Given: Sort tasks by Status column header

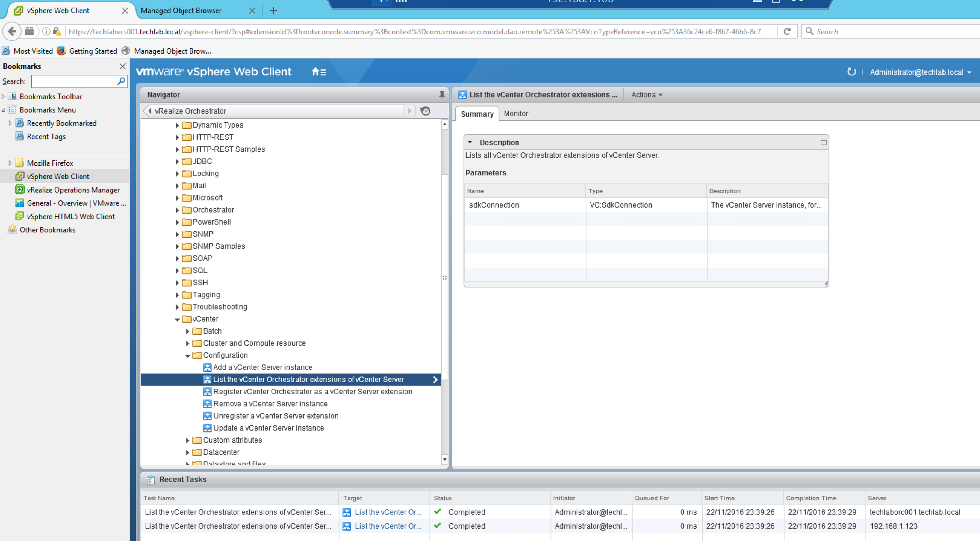Looking at the screenshot, I should pyautogui.click(x=490, y=498).
